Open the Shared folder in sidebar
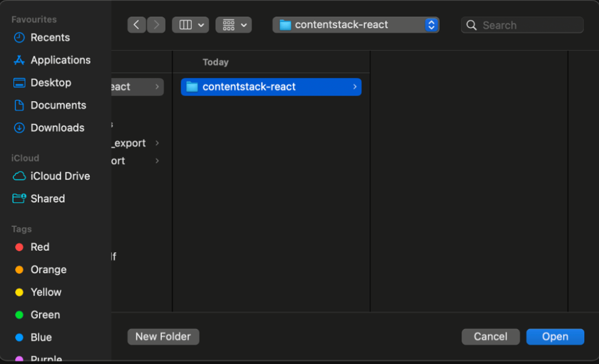 (39, 199)
